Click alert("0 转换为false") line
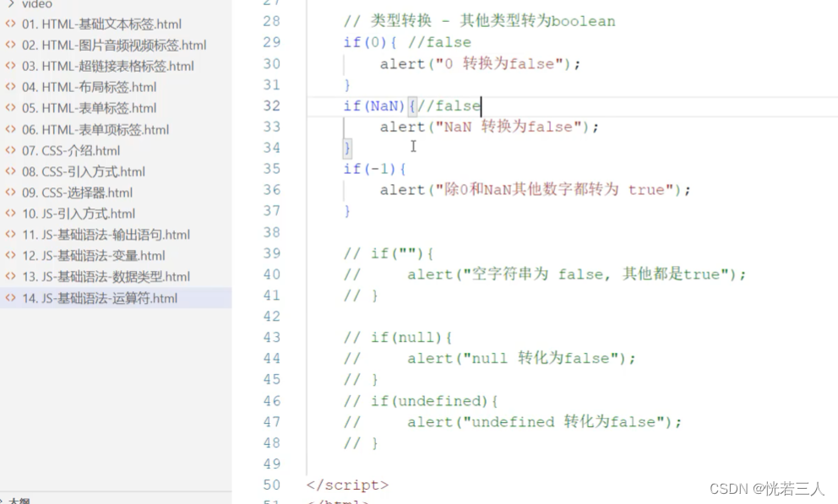The height and width of the screenshot is (504, 838). click(x=480, y=64)
